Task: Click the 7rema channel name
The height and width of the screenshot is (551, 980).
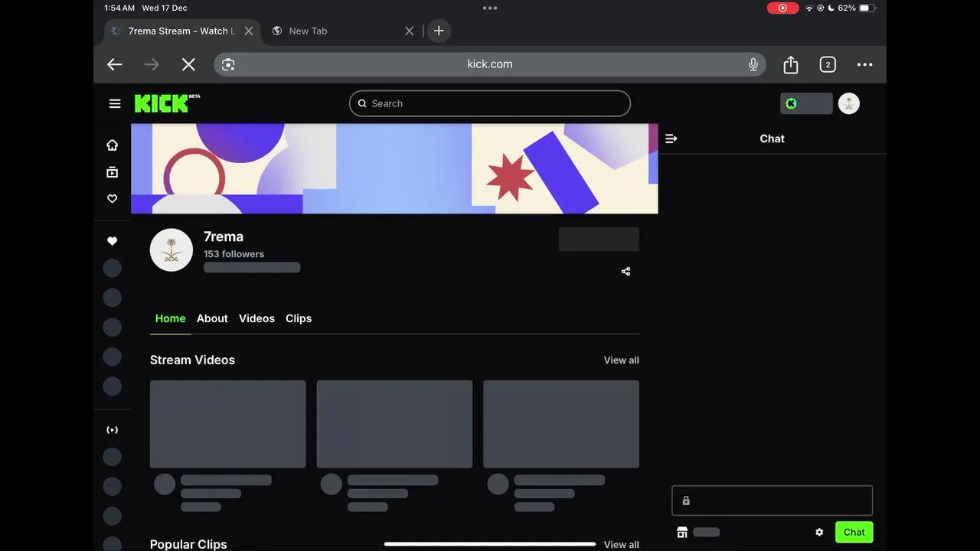Action: (x=224, y=236)
